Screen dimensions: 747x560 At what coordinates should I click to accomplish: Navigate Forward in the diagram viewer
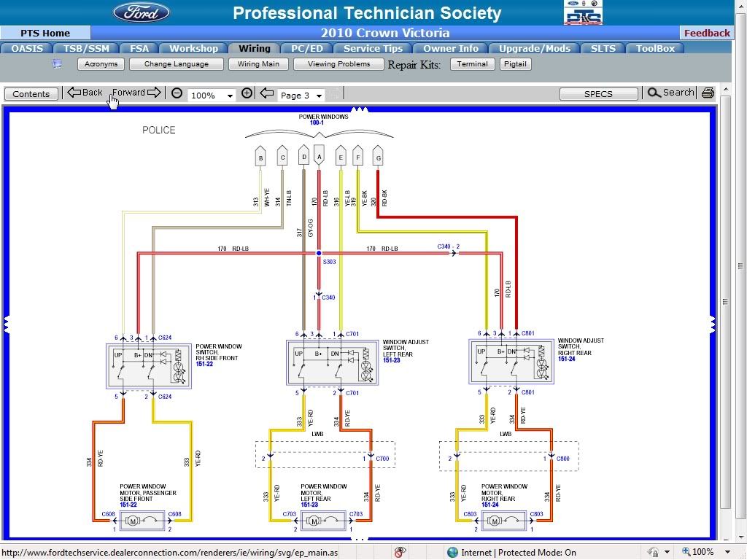point(136,93)
